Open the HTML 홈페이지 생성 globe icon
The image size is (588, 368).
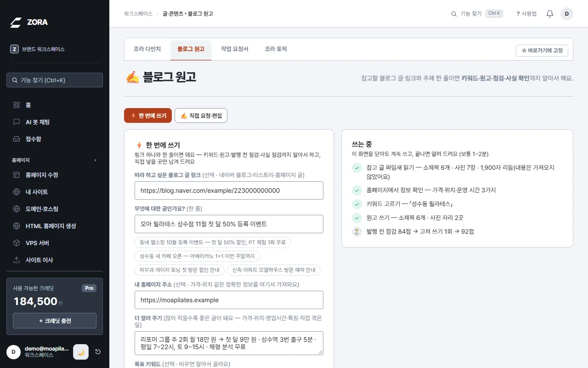tap(17, 226)
